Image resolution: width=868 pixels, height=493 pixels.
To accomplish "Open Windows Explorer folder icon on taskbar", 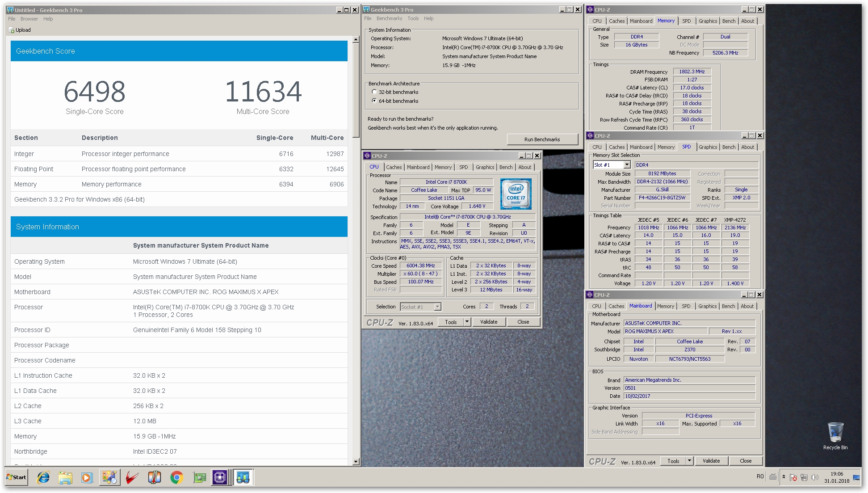I will pyautogui.click(x=65, y=477).
